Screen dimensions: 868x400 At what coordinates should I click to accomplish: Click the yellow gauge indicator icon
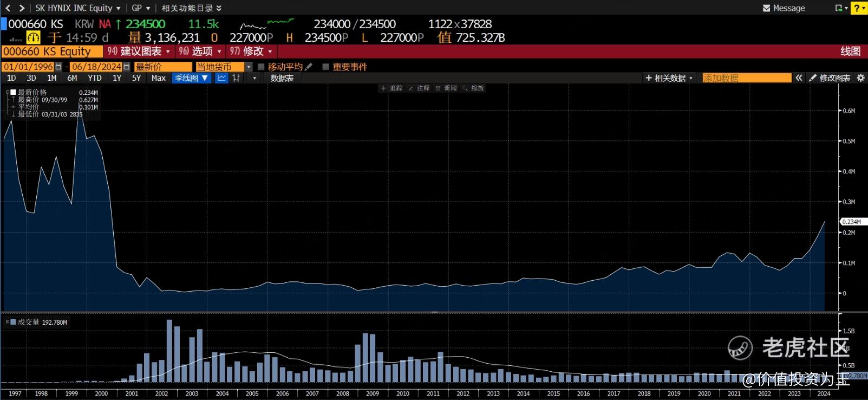tap(34, 37)
